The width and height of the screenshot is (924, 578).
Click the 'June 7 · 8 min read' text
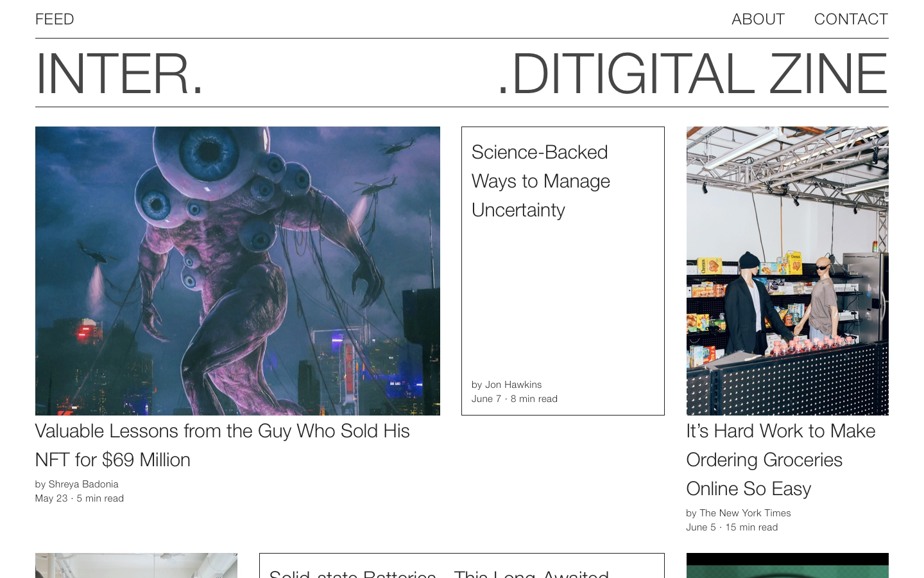[515, 399]
